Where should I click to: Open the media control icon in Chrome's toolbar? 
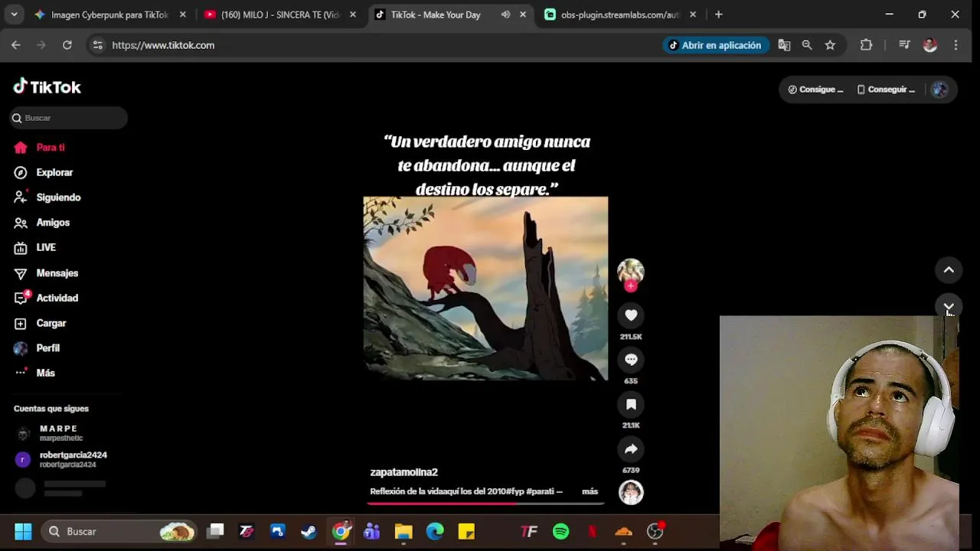904,45
